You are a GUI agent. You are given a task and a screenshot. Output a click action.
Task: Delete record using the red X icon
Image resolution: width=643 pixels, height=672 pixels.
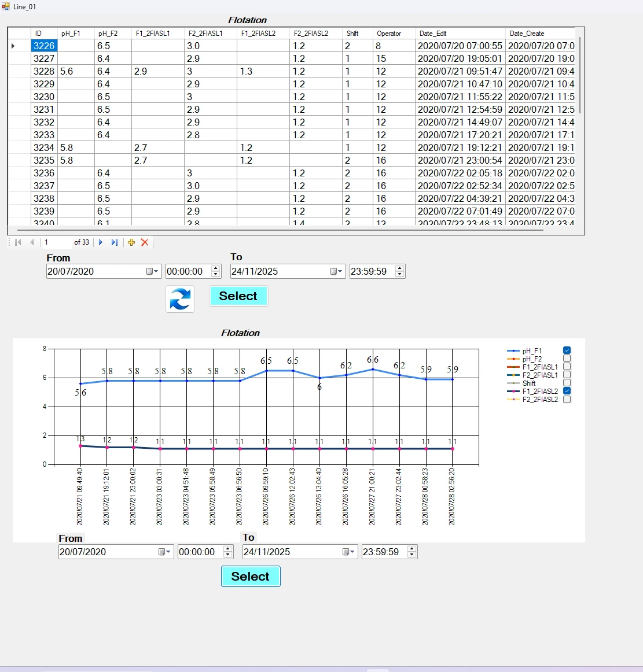(145, 242)
